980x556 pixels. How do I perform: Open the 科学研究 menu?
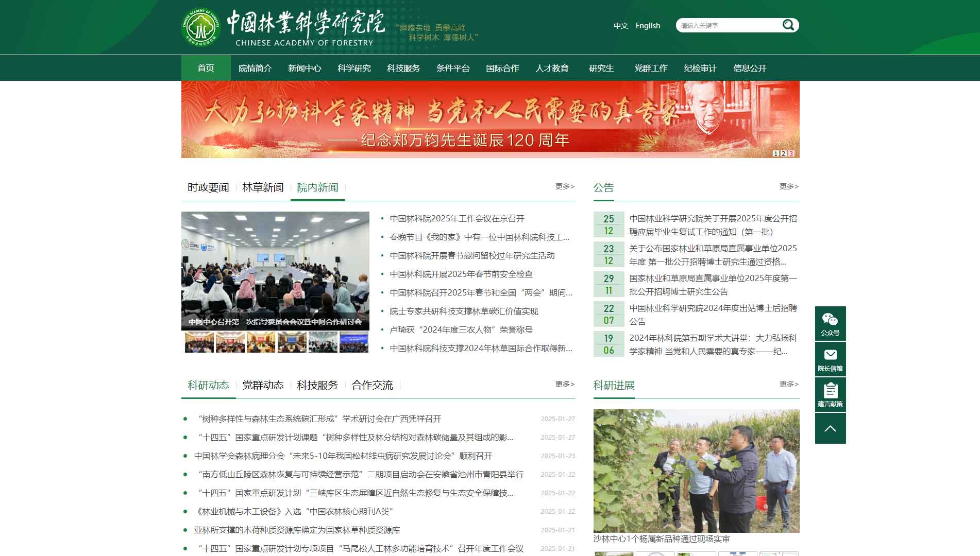(354, 68)
